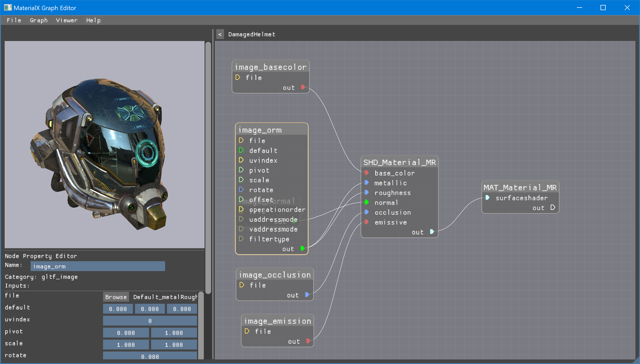Click the file input pin on image_orm

point(241,140)
